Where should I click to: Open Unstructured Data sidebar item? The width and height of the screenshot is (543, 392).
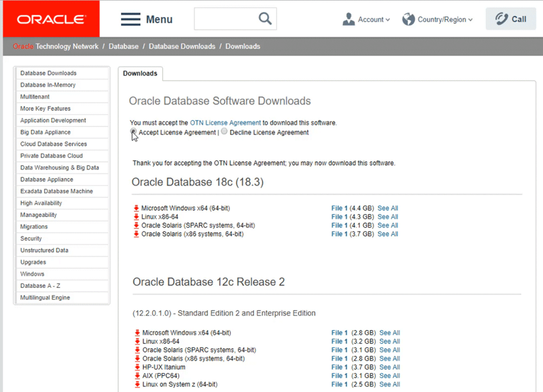pos(63,250)
